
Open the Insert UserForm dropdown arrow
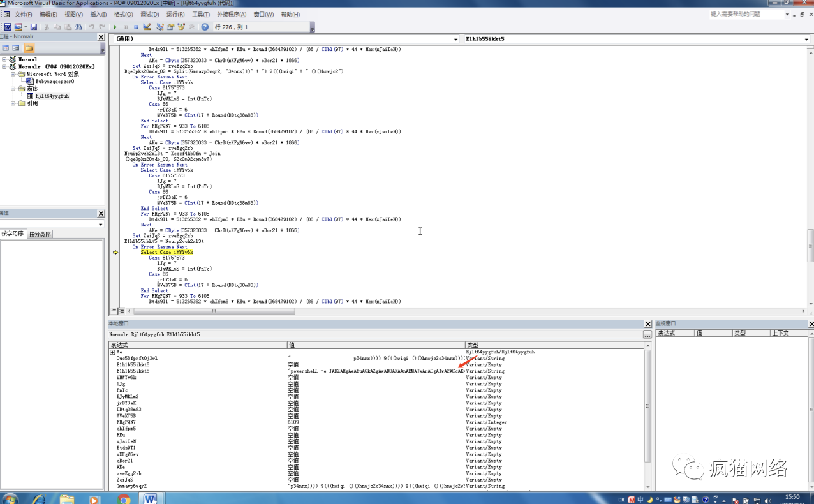click(26, 27)
